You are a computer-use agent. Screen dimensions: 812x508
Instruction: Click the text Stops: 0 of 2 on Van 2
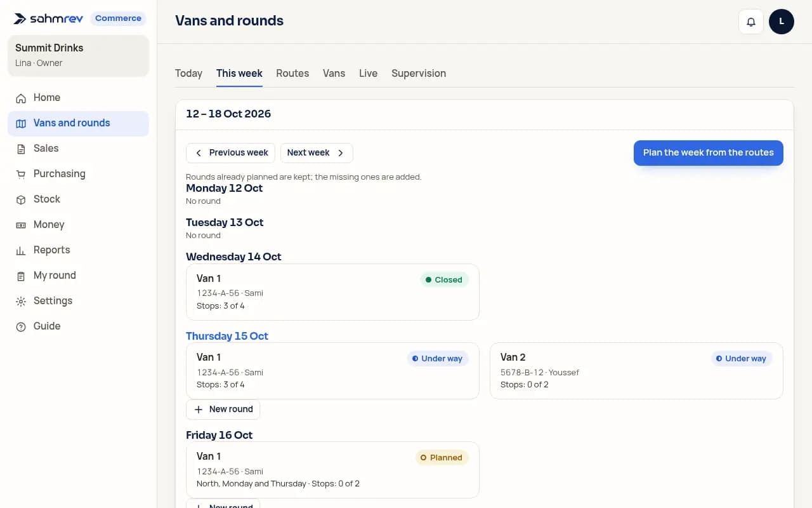coord(524,385)
